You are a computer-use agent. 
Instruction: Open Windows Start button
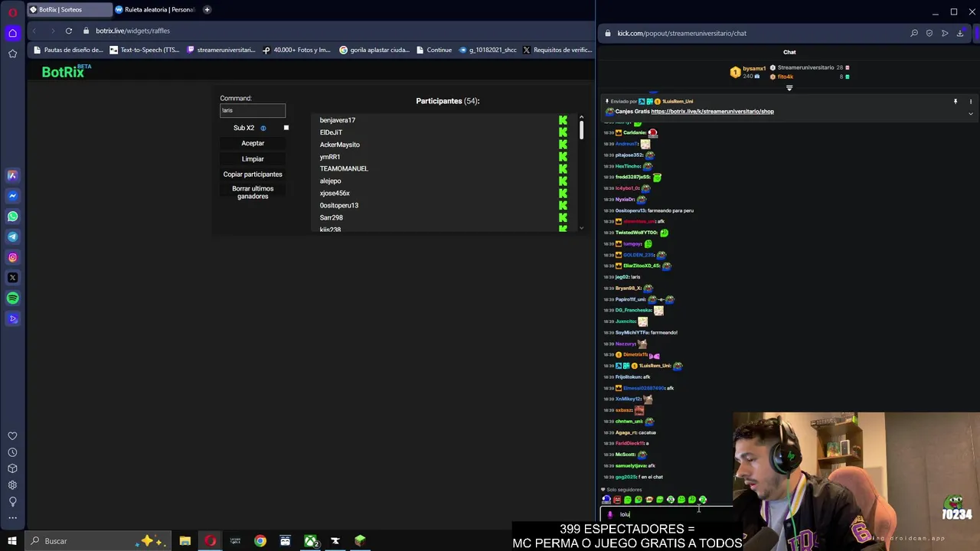(12, 541)
